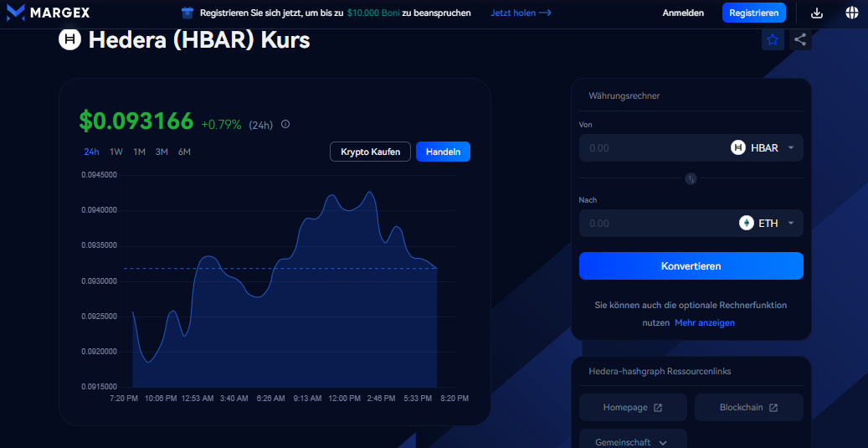Switch chart to 6M range
The image size is (868, 448).
(x=184, y=152)
